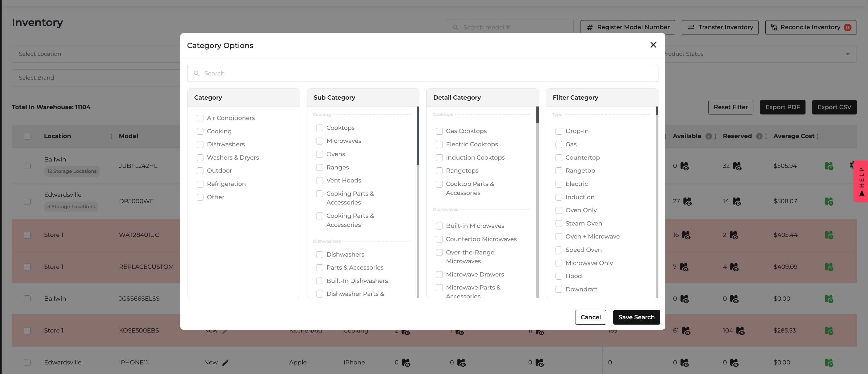Click the green cost history icon for JUBFL242HL
The height and width of the screenshot is (374, 868).
coord(829,166)
